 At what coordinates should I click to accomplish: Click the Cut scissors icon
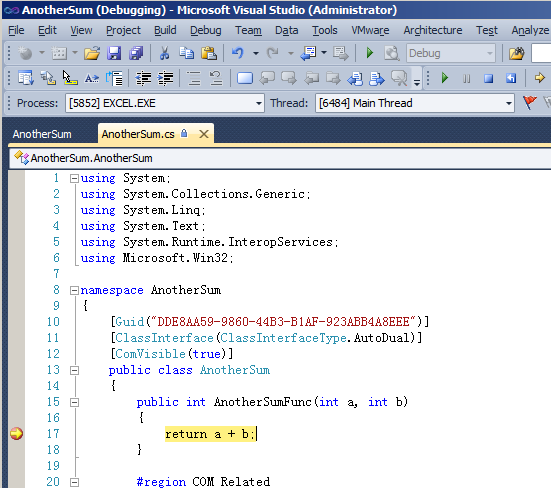164,53
